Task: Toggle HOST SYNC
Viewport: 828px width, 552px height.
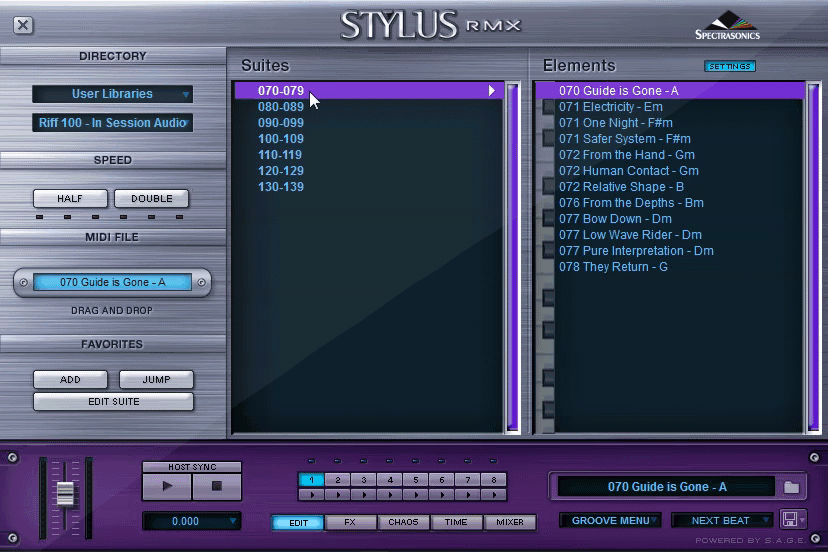Action: pyautogui.click(x=192, y=467)
